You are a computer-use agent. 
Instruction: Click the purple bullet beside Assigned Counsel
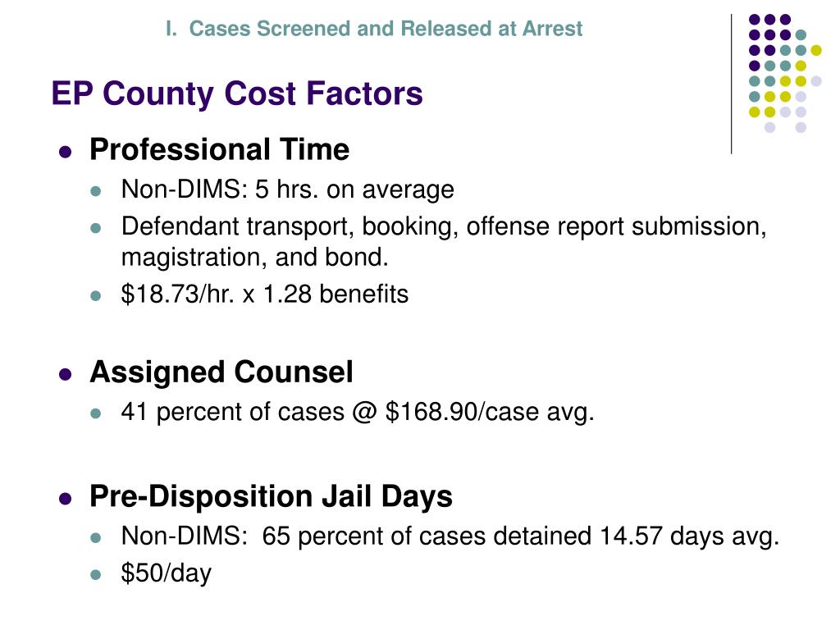pyautogui.click(x=66, y=374)
